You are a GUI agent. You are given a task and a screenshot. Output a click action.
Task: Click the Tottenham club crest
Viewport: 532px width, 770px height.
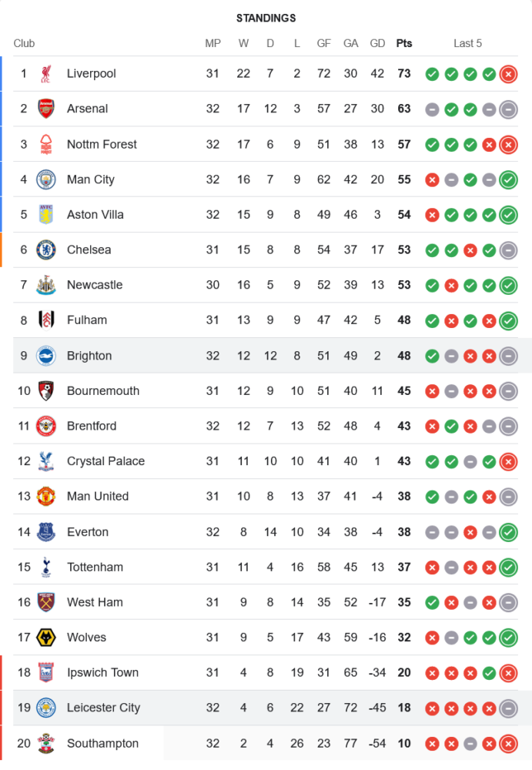pyautogui.click(x=46, y=567)
